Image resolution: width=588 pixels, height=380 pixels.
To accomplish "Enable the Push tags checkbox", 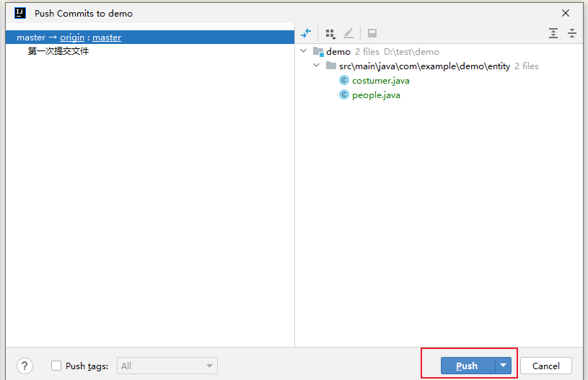I will pyautogui.click(x=56, y=366).
